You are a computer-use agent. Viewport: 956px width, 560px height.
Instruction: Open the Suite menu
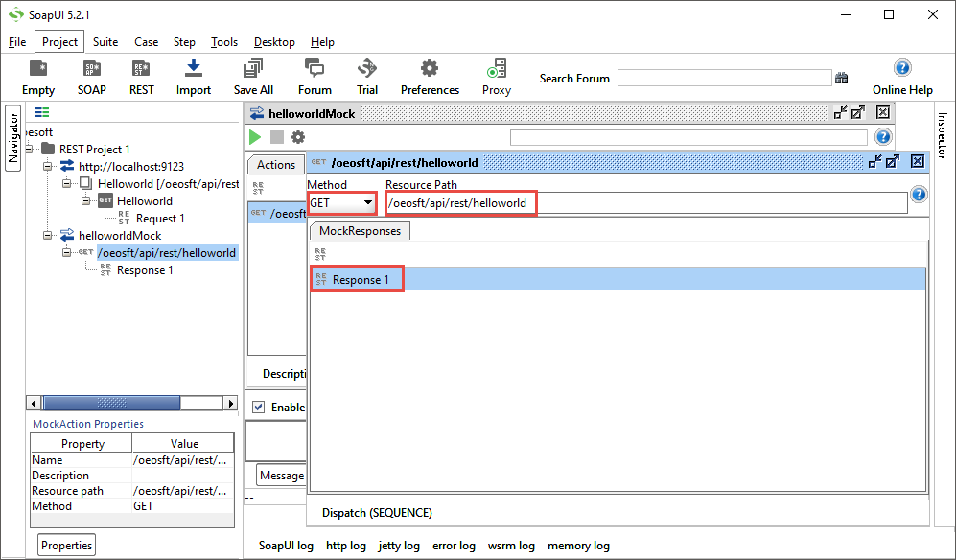pyautogui.click(x=105, y=42)
